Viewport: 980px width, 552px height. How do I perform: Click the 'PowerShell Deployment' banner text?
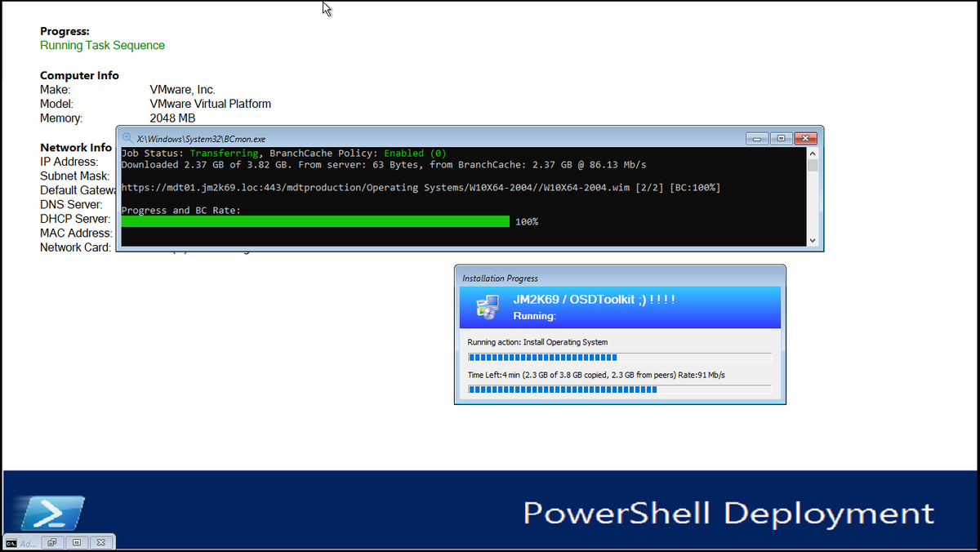coord(728,514)
